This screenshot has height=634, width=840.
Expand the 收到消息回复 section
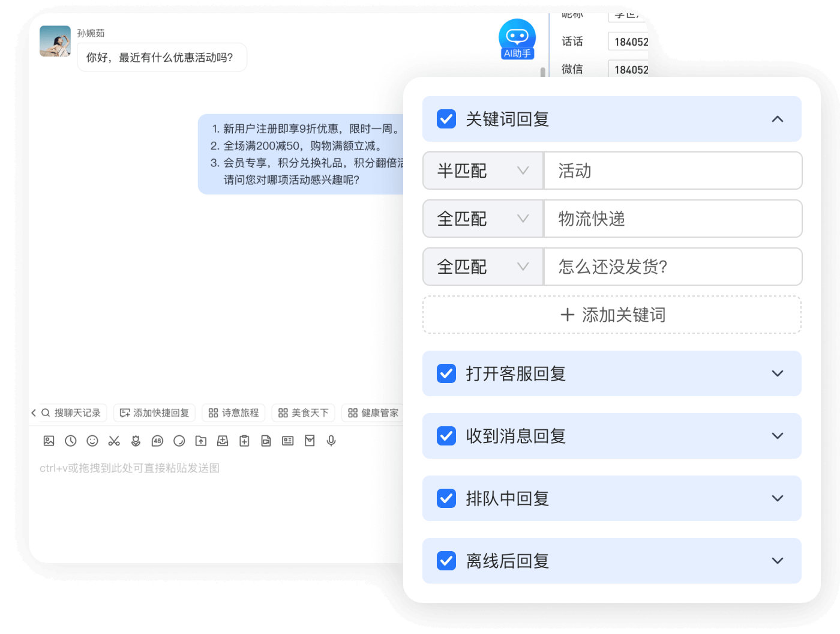pos(777,436)
